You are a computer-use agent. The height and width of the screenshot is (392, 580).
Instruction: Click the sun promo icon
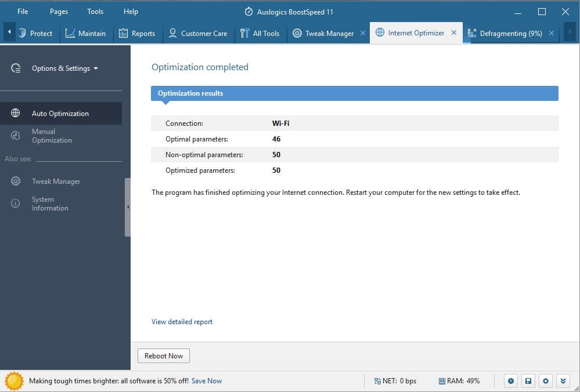(x=14, y=381)
